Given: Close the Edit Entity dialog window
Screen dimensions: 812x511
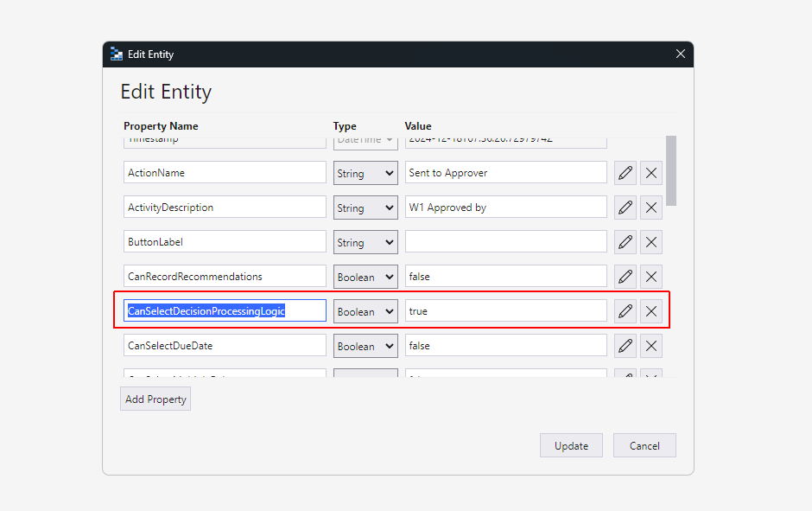Looking at the screenshot, I should [681, 54].
